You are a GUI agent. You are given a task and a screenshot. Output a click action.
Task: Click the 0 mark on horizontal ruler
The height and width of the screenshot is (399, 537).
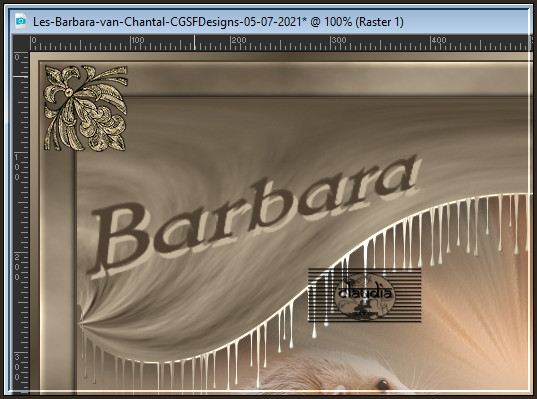[x=33, y=40]
